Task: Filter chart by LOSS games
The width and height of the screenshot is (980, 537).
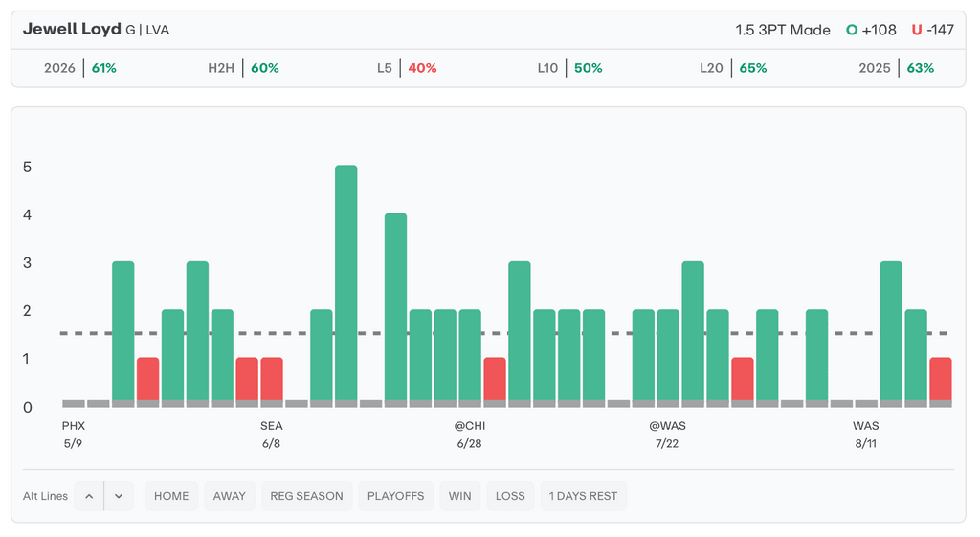Action: [510, 496]
